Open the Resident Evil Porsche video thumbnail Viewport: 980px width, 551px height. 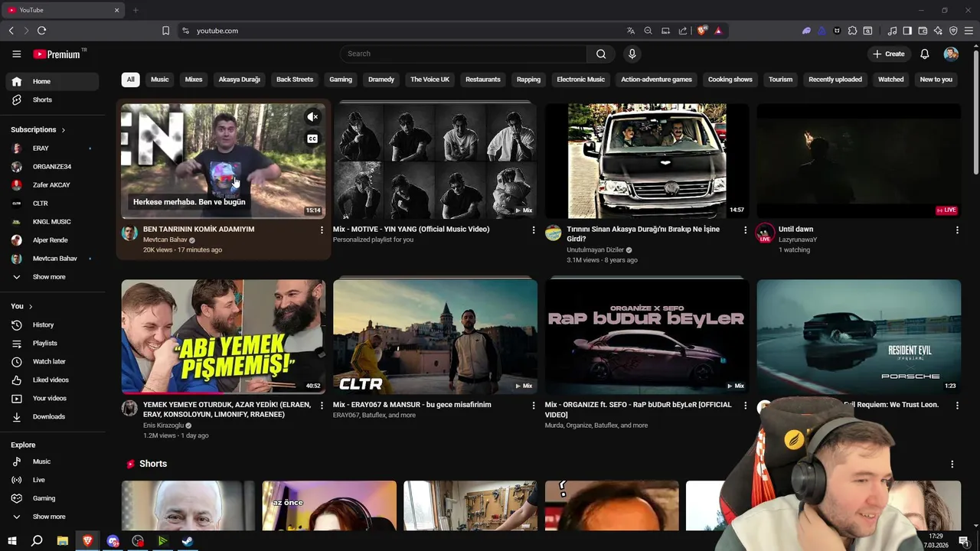tap(859, 337)
